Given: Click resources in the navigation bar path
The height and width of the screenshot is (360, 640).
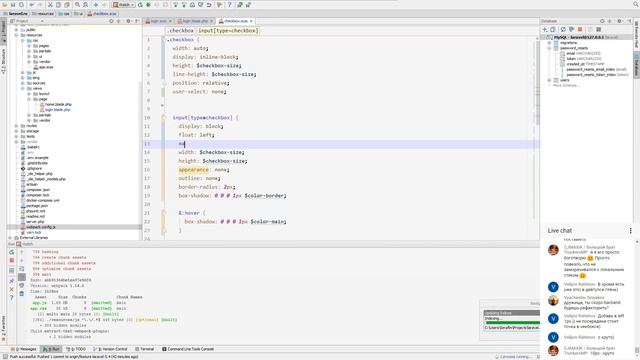Looking at the screenshot, I should [42, 13].
